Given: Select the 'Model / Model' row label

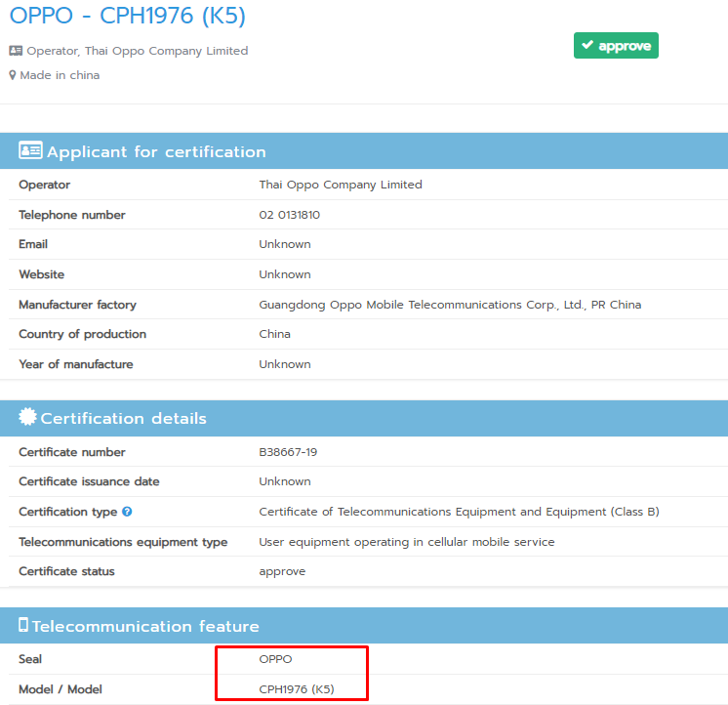Looking at the screenshot, I should (61, 689).
